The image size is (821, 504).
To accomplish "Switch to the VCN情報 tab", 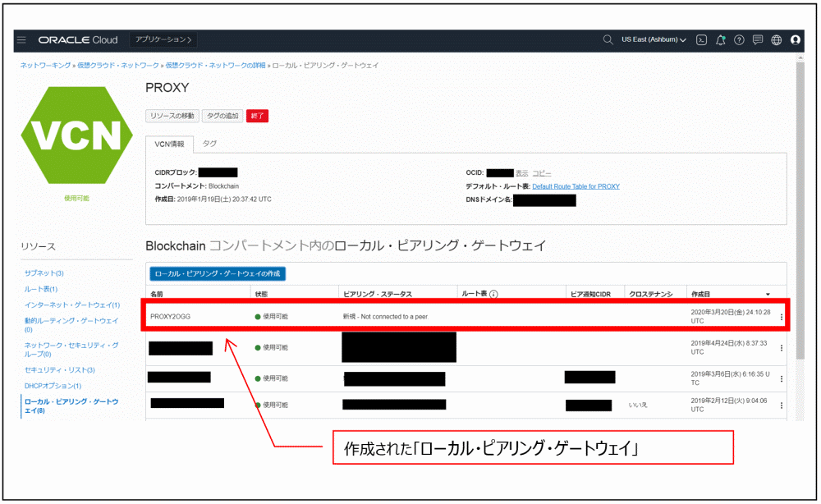I will (x=170, y=144).
